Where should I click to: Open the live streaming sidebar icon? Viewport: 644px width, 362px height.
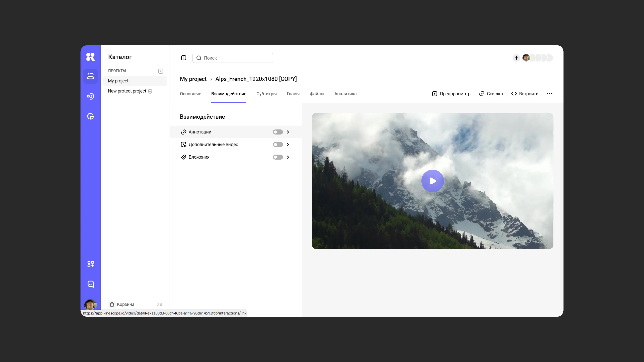(90, 96)
